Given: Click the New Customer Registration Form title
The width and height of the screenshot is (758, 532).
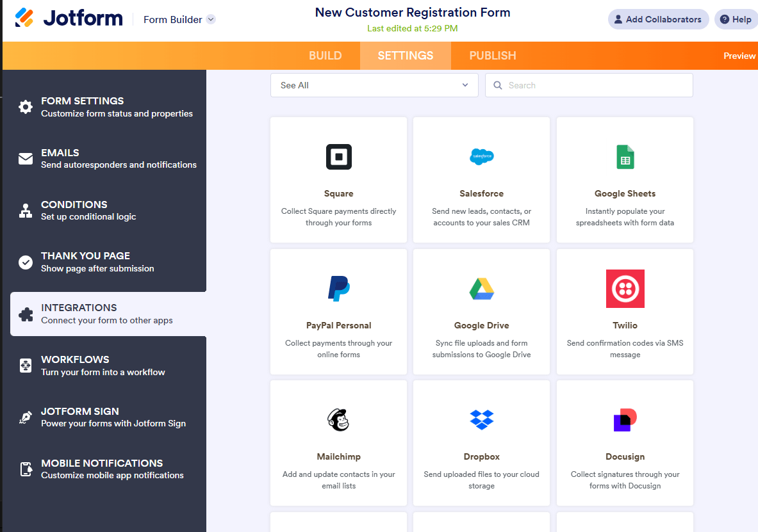Looking at the screenshot, I should tap(413, 13).
